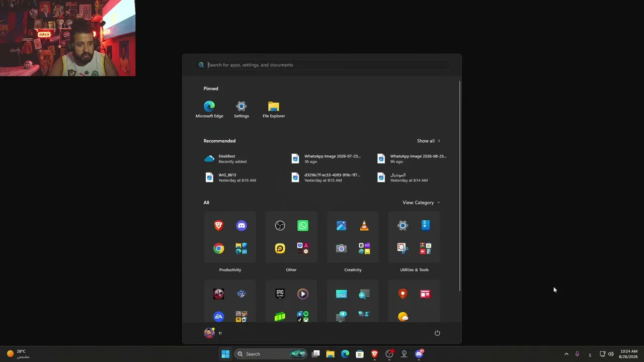Screen dimensions: 644x362
Task: Open Settings gear in Utilities & Tools
Action: (403, 226)
